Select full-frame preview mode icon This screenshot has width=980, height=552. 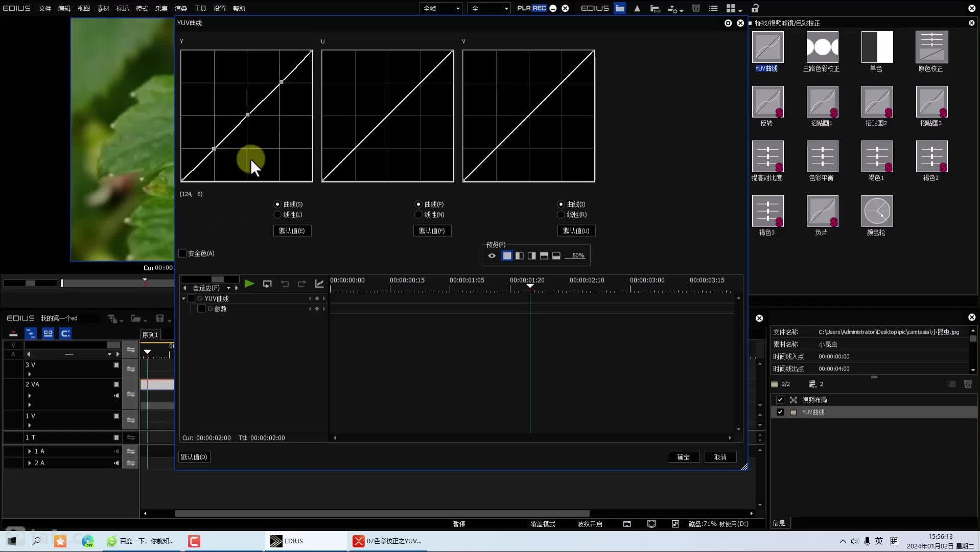[507, 256]
